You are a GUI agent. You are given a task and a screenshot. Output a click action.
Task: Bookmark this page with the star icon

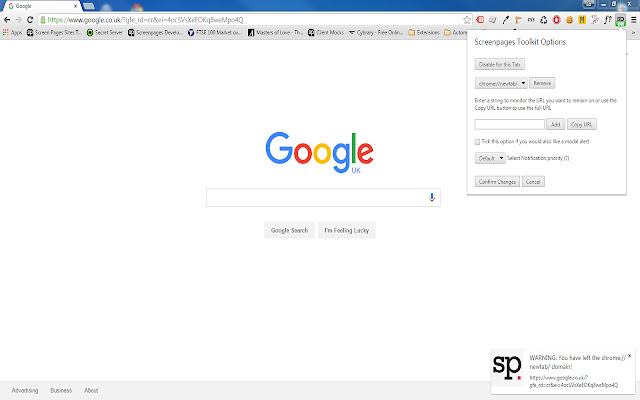pos(467,20)
